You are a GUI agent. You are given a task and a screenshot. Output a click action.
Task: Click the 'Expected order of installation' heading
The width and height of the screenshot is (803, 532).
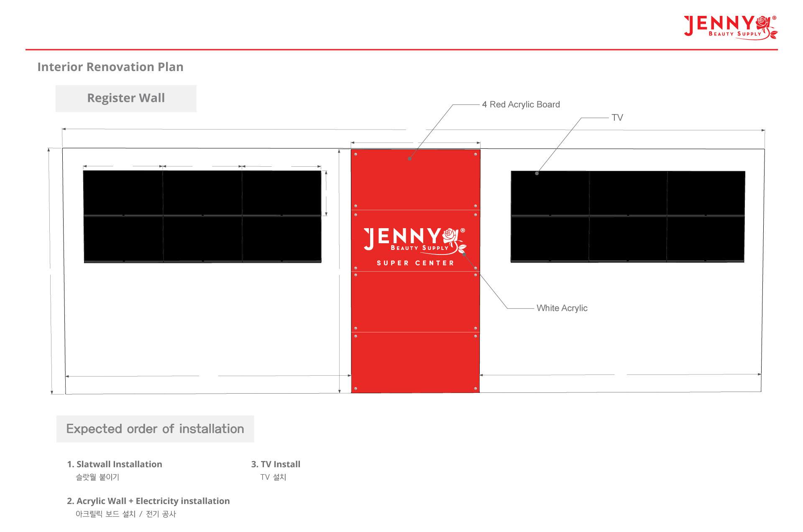point(155,429)
